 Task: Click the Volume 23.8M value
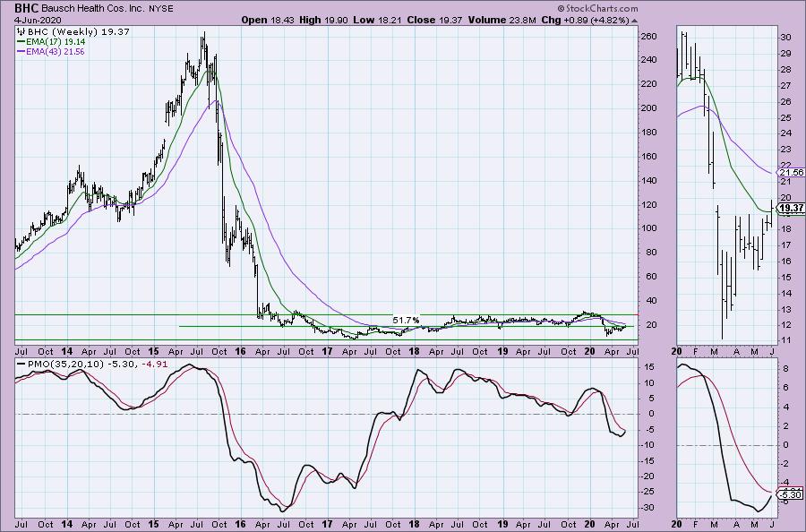tap(502, 20)
